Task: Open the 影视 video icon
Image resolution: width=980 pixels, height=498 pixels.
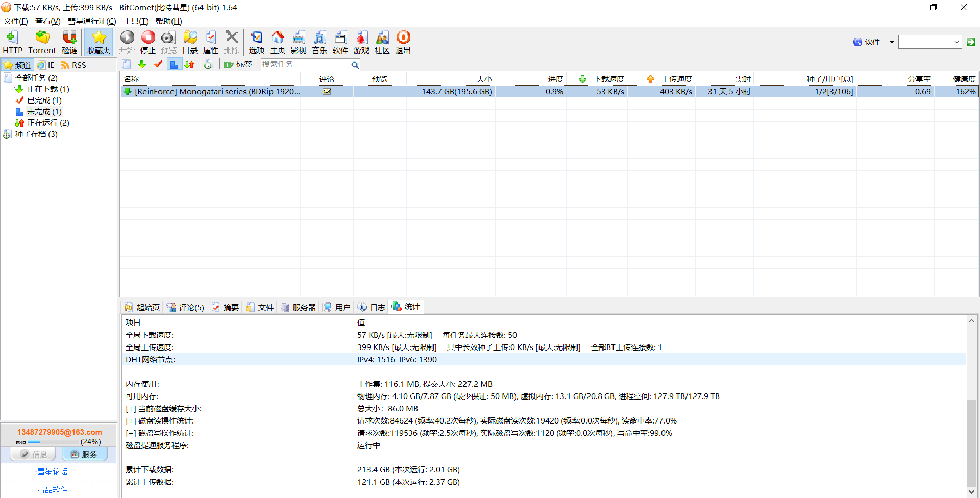Action: tap(299, 42)
